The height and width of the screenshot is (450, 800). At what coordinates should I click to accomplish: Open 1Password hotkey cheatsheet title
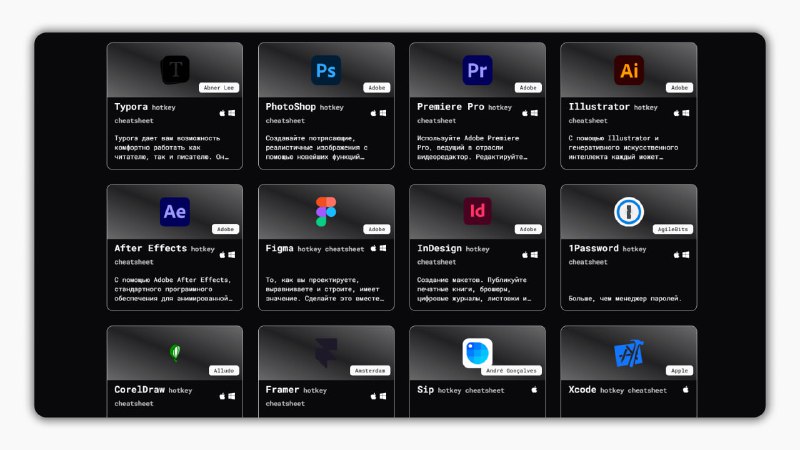point(607,255)
